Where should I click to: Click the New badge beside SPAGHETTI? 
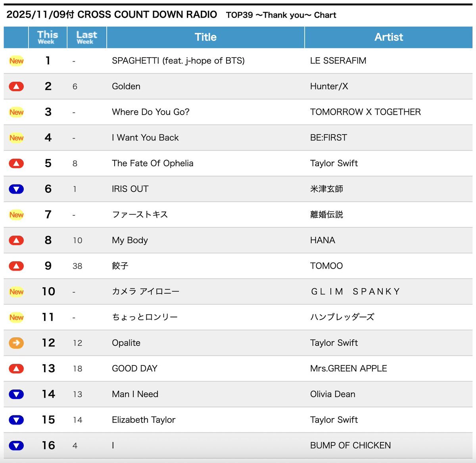click(16, 61)
